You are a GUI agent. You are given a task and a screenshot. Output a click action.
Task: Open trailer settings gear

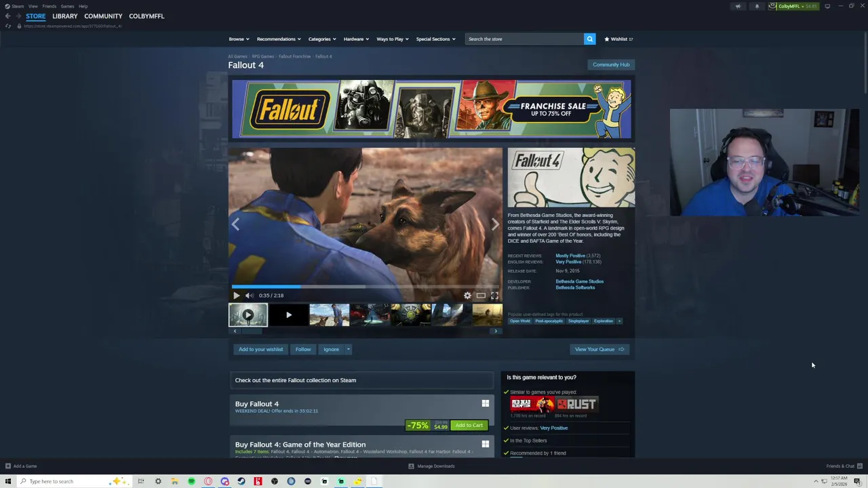click(x=467, y=296)
